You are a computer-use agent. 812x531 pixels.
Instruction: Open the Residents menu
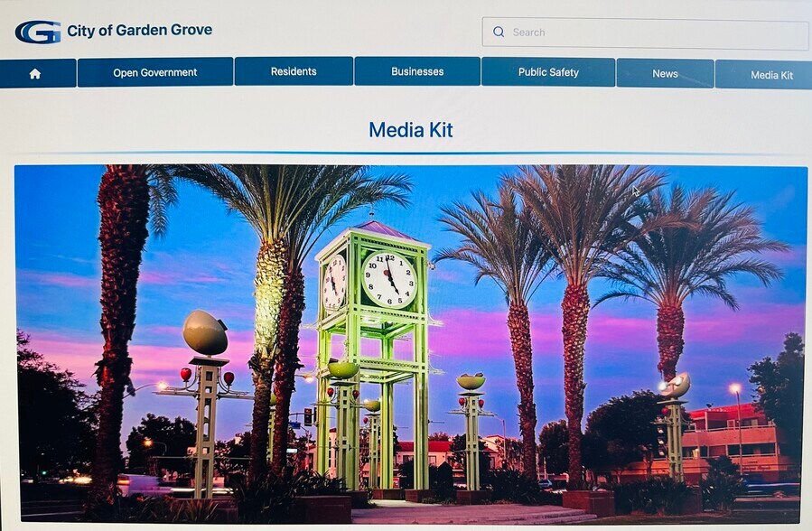(294, 71)
